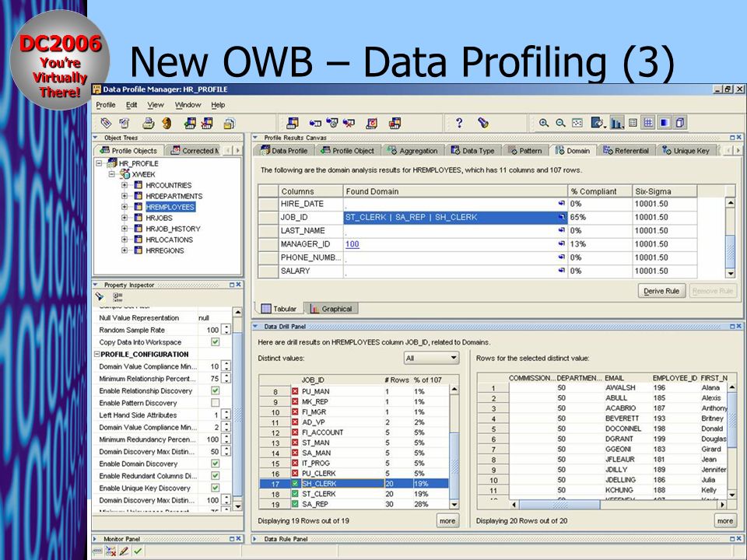Click the arrow icon in JOB_ID Found Domain cell

[x=562, y=217]
